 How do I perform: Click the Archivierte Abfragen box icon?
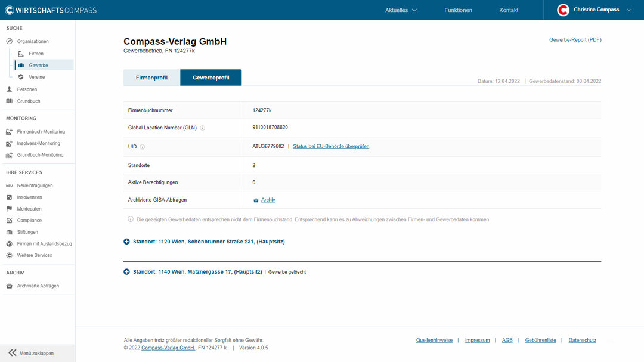(x=10, y=286)
